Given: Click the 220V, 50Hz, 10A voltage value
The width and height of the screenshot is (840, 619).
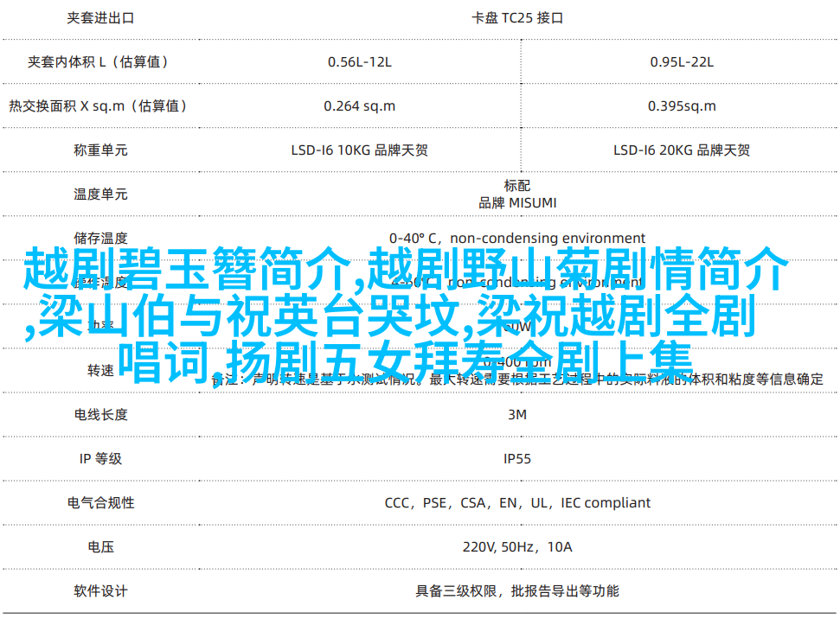Looking at the screenshot, I should pyautogui.click(x=517, y=546).
